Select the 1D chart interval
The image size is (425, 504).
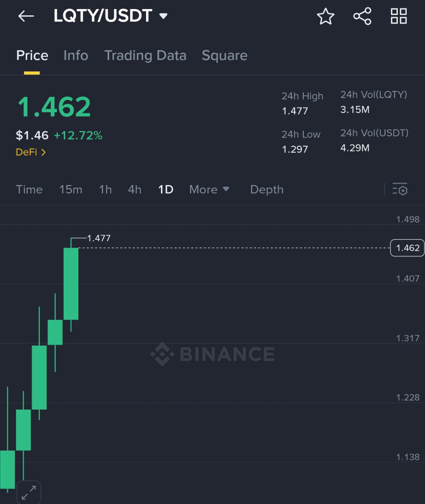tap(166, 189)
